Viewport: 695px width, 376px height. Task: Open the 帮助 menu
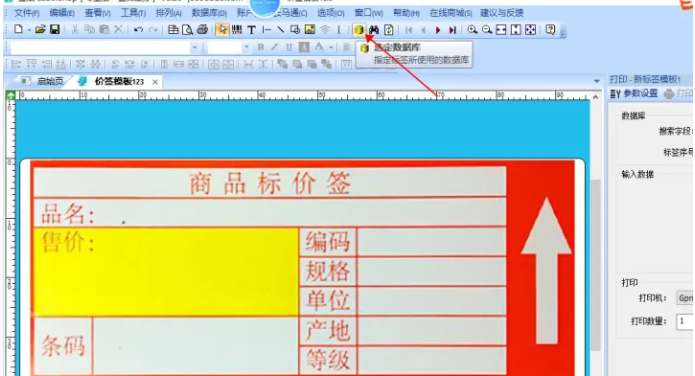pyautogui.click(x=406, y=13)
